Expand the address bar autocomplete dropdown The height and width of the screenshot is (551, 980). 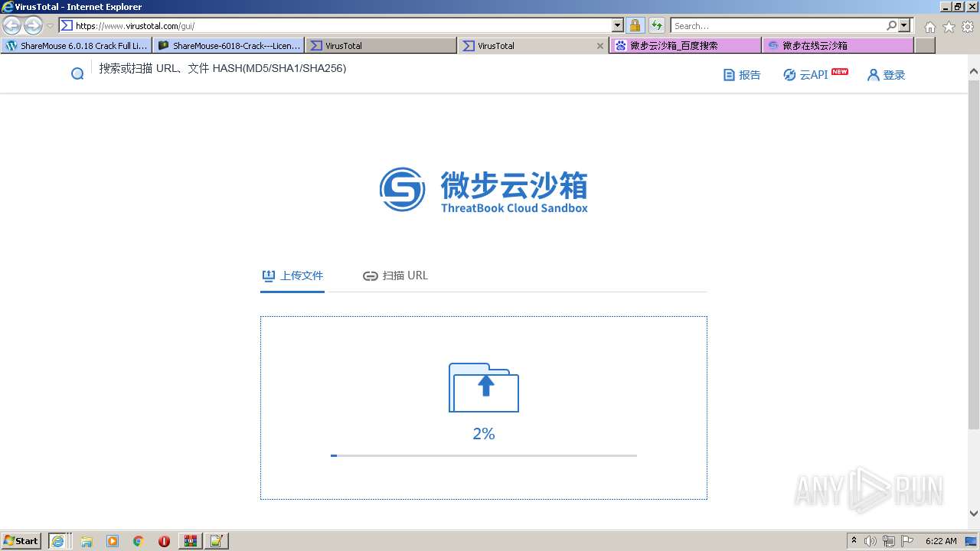(618, 25)
